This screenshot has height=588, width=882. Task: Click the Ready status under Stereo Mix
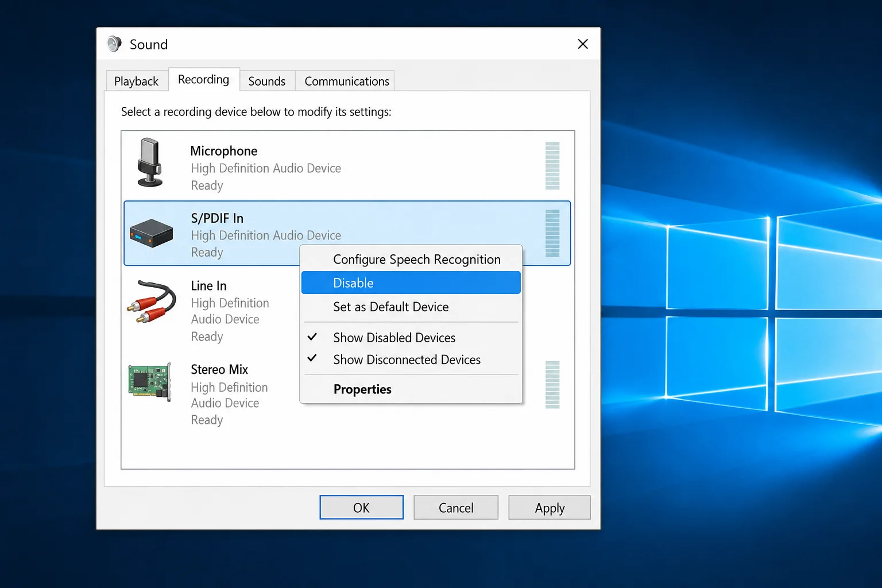[x=207, y=420]
